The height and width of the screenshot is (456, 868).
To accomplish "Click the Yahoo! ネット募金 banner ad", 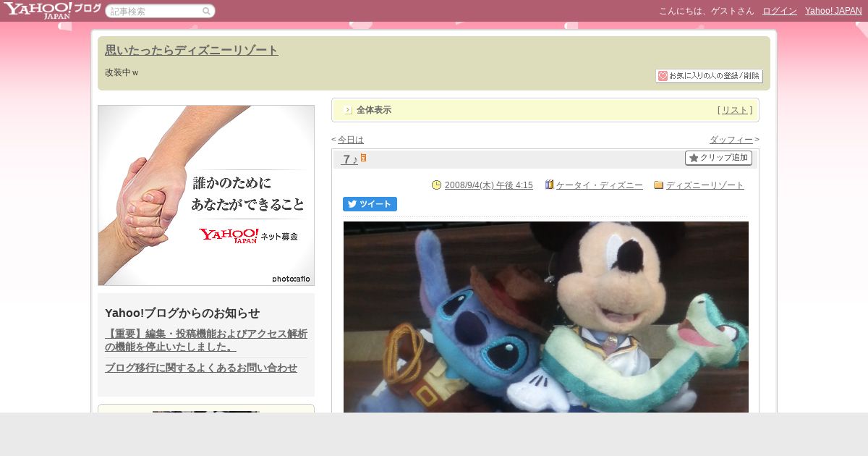I will click(x=206, y=195).
